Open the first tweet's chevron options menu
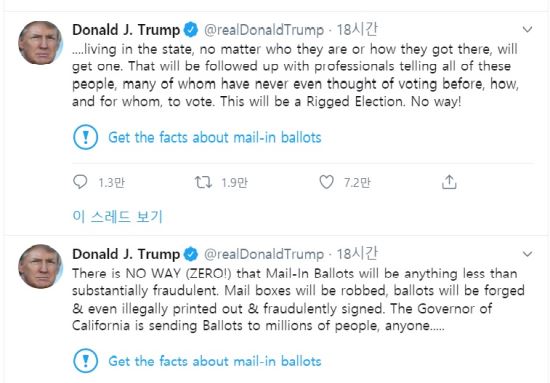This screenshot has width=550, height=383. point(528,29)
